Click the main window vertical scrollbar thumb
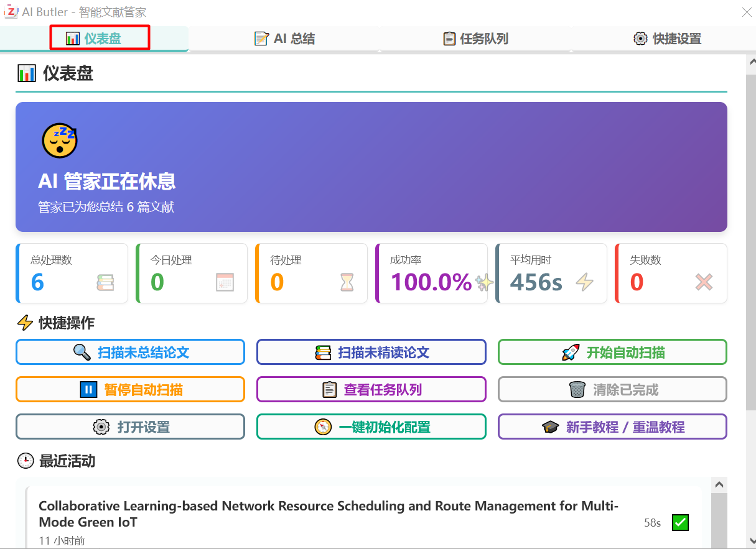 tap(750, 242)
